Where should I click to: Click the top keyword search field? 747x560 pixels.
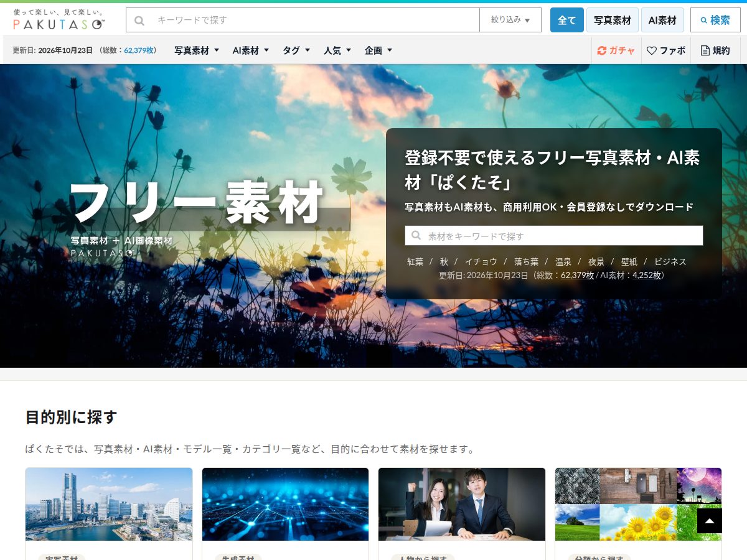pos(303,20)
